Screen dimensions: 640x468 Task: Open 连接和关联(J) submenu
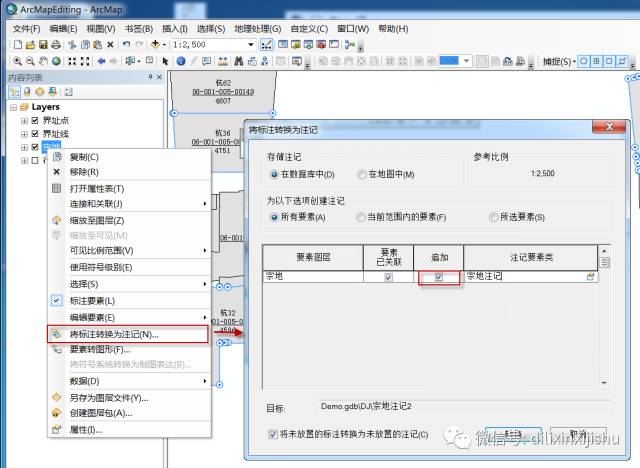click(x=129, y=204)
